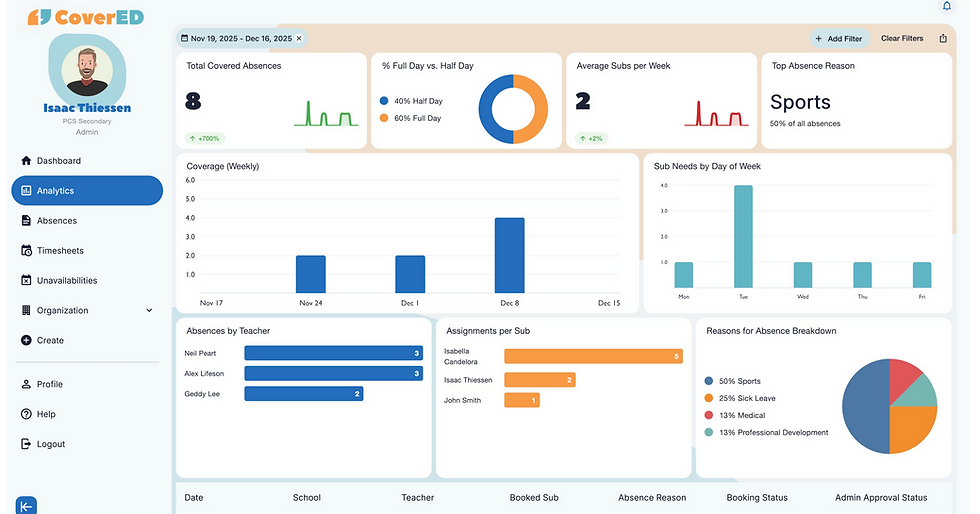Screen dimensions: 980x514
Task: Click the CoverED logo
Action: pos(86,17)
